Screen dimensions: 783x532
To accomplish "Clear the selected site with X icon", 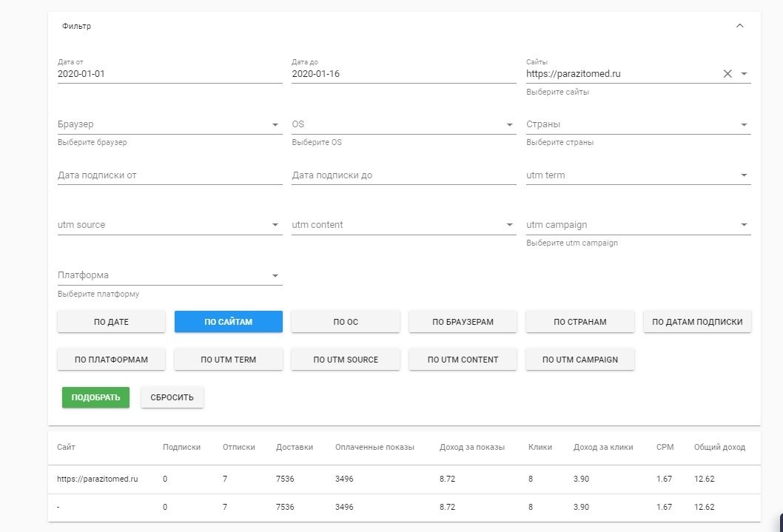I will [727, 74].
